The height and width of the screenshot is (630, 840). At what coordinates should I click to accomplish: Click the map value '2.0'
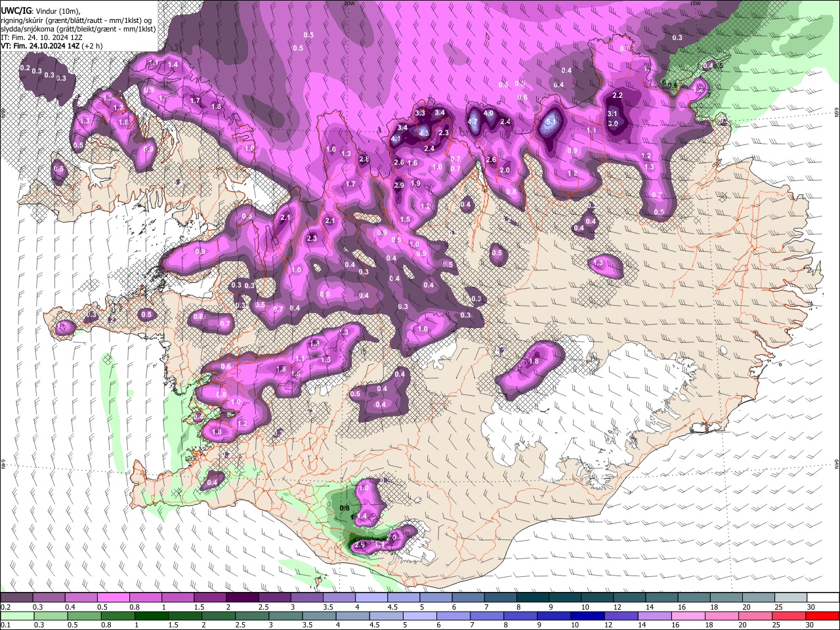505,170
